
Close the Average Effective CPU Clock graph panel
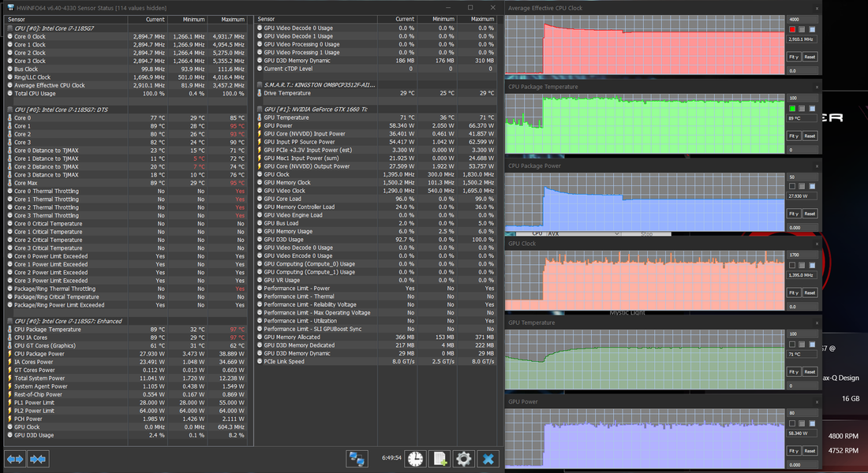click(x=817, y=9)
